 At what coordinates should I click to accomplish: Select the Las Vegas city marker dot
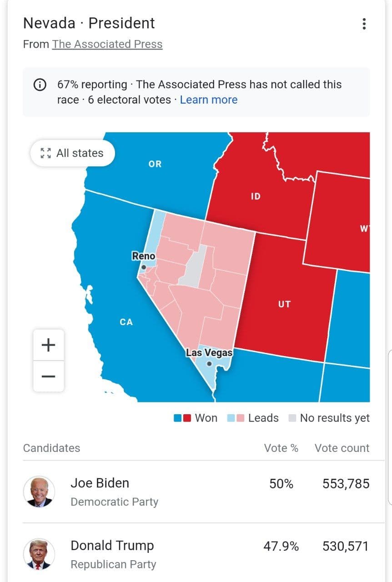coord(209,364)
